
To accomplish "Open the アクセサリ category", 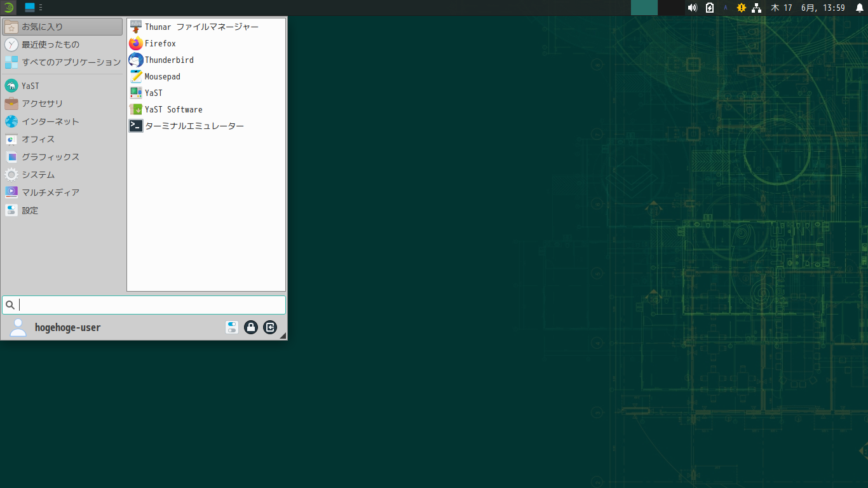I will pyautogui.click(x=62, y=104).
